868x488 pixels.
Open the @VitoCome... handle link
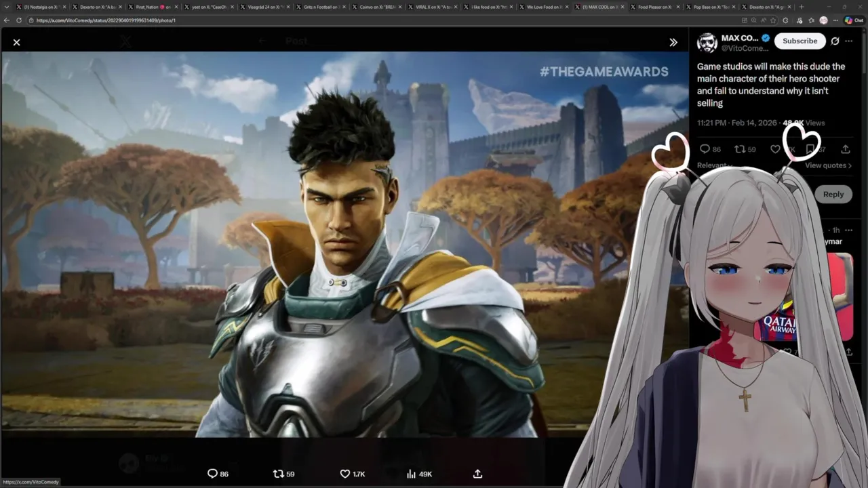[x=745, y=49]
